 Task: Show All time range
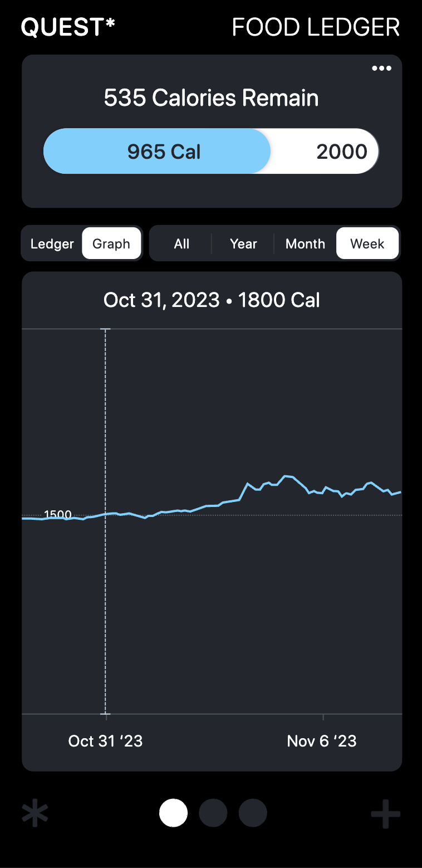(x=181, y=244)
